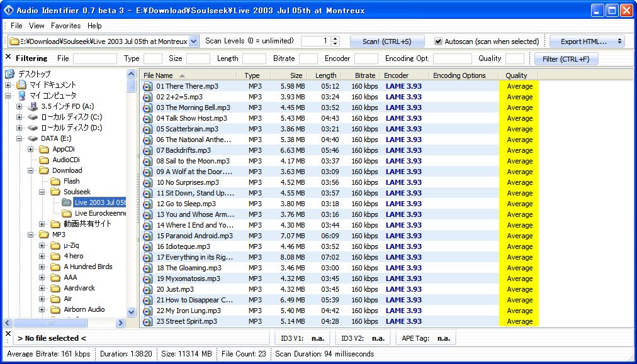Viewport: 637px width, 364px height.
Task: Select the Live Eurockeennes folder in the tree
Action: tap(100, 214)
